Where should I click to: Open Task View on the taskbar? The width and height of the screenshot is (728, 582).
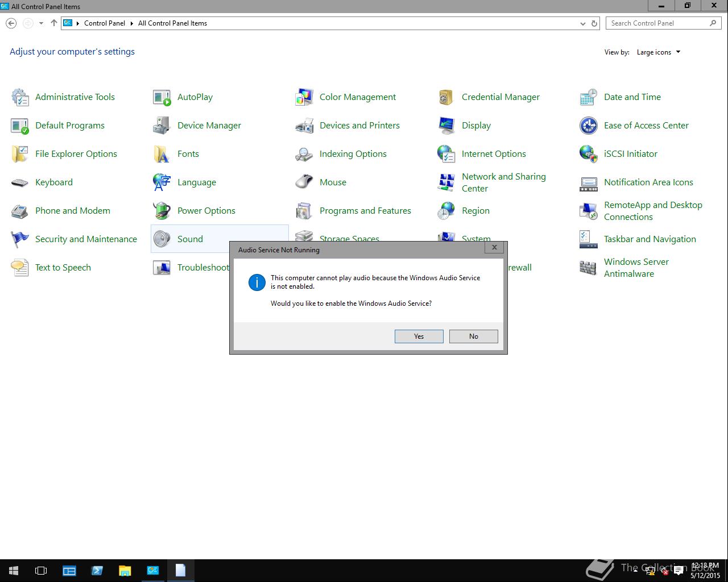pos(41,571)
